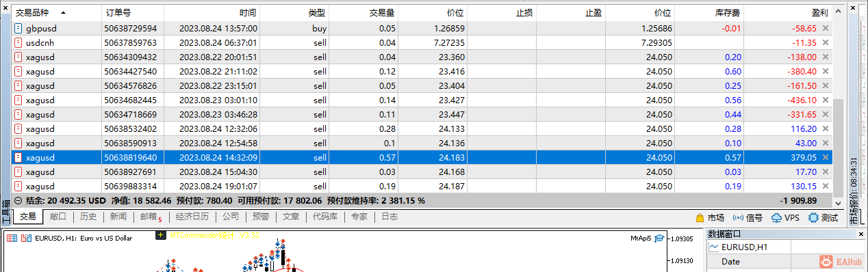The height and width of the screenshot is (272, 868).
Task: Click the usdcnh row order icon
Action: point(18,42)
